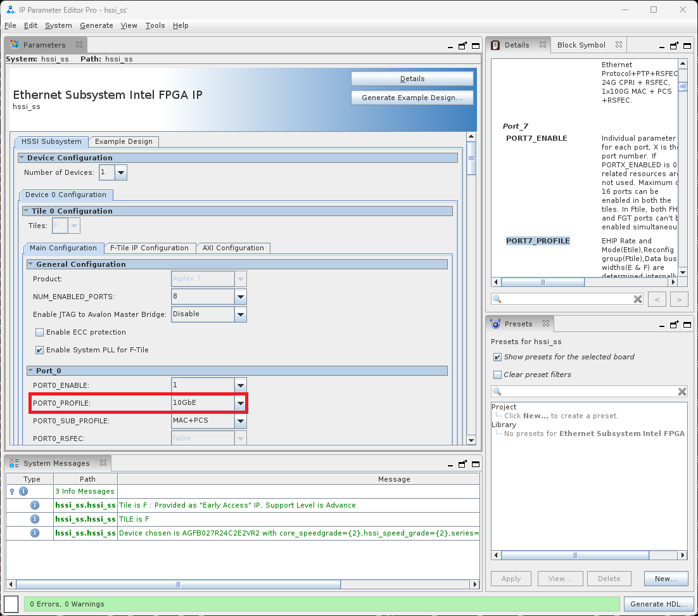Switch to the F-Tile IP Configuration tab

point(149,248)
